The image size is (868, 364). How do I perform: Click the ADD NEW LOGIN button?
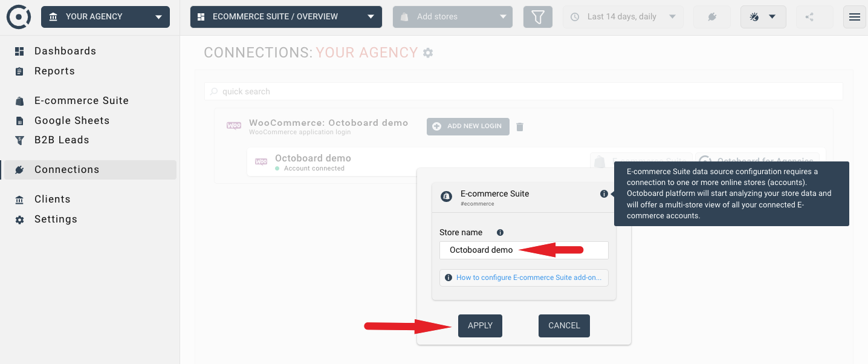(x=468, y=126)
